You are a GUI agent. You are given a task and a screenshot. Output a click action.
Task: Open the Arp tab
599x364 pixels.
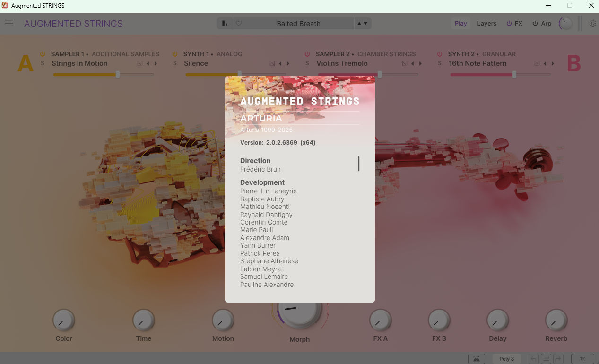tap(546, 23)
